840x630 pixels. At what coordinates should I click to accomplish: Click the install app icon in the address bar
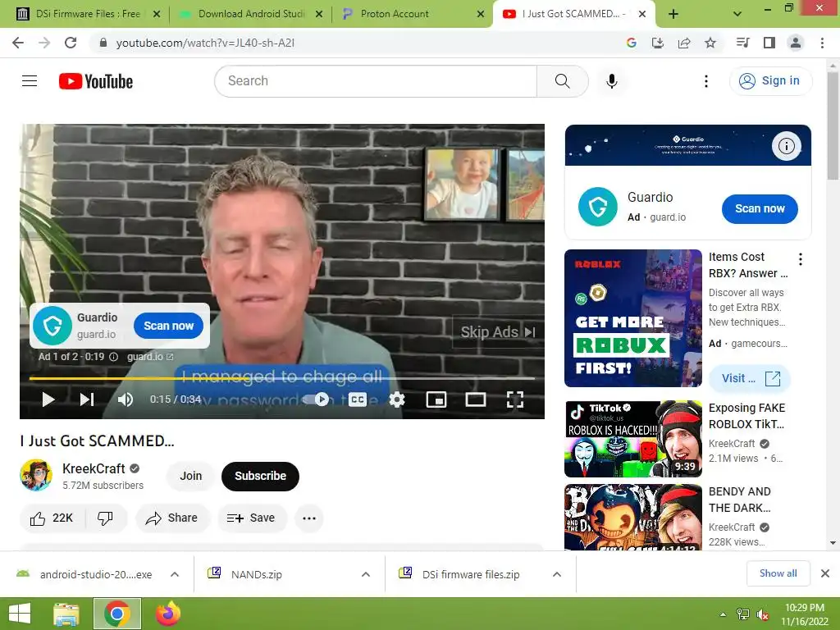(658, 43)
